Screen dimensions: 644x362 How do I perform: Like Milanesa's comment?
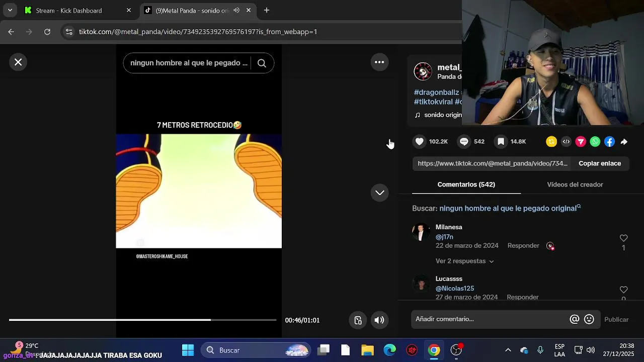click(623, 238)
